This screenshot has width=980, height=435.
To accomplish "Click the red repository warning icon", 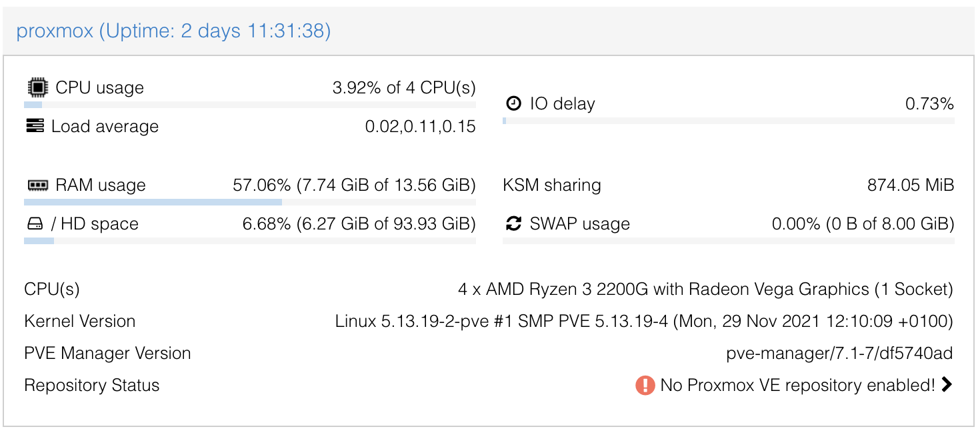I will pyautogui.click(x=645, y=385).
